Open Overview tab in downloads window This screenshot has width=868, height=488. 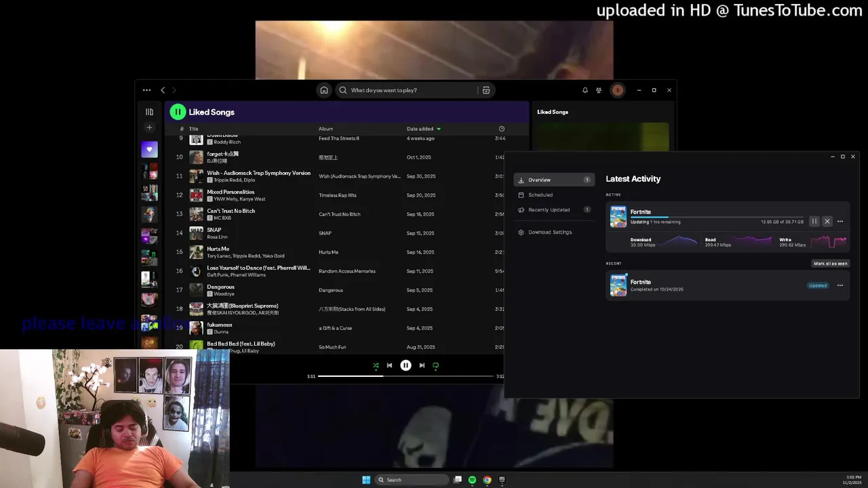(554, 180)
